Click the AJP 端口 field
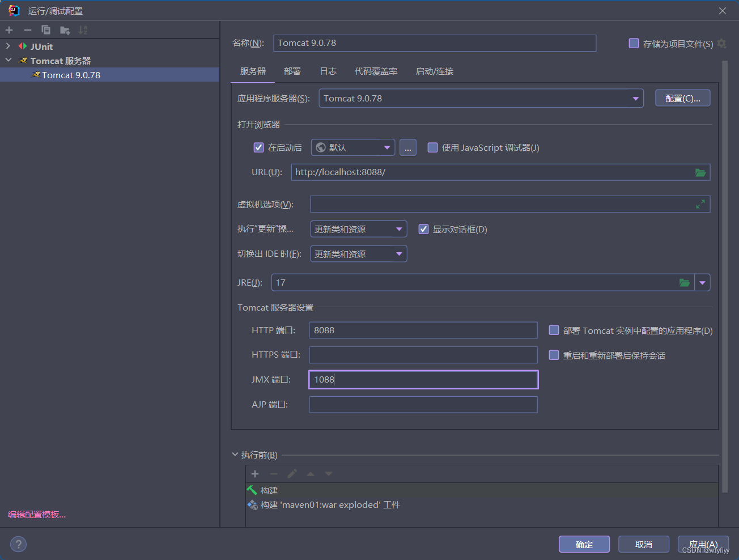The image size is (739, 560). coord(423,405)
